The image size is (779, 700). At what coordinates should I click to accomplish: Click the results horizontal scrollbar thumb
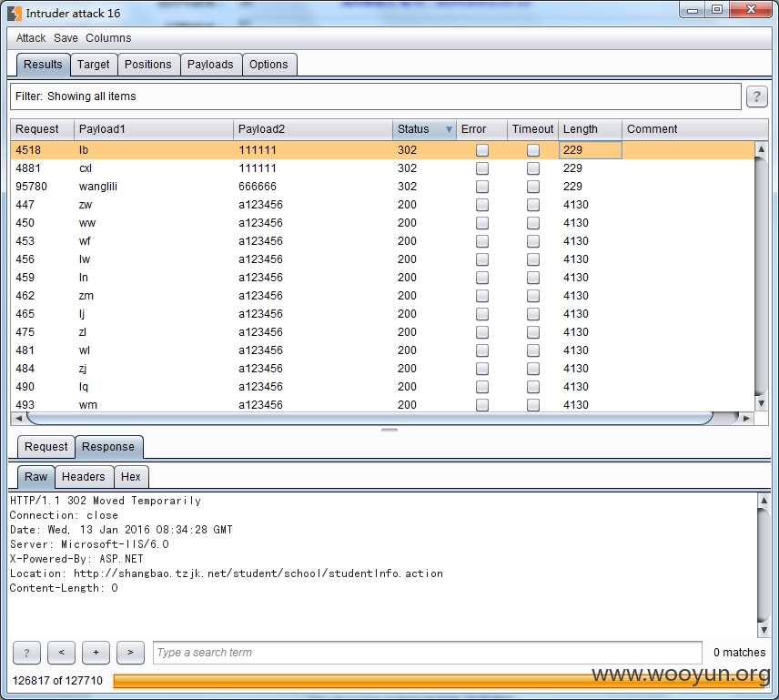370,419
